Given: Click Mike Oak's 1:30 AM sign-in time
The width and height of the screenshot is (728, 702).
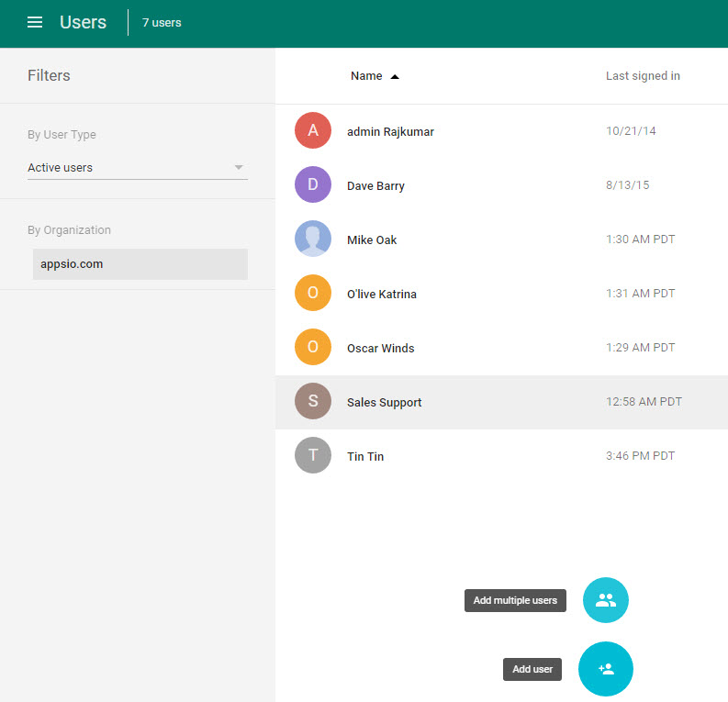Looking at the screenshot, I should (640, 240).
